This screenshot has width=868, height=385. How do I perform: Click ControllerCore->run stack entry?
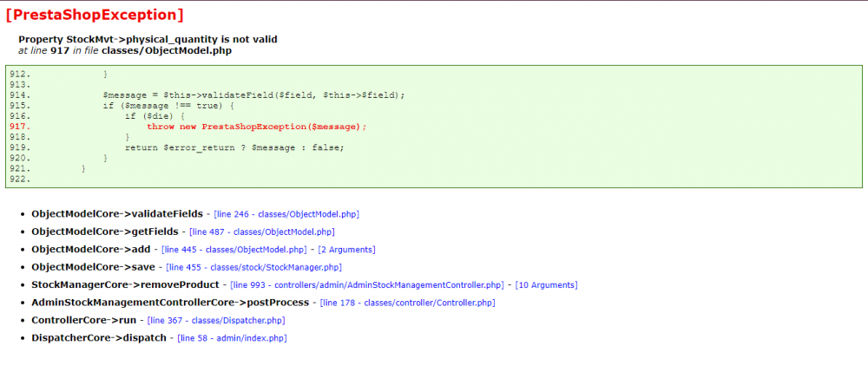84,320
